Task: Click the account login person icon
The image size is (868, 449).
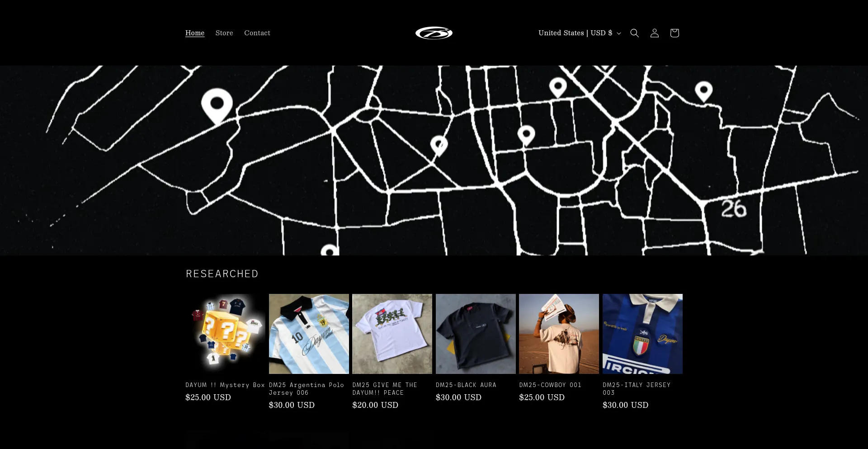Action: click(654, 33)
